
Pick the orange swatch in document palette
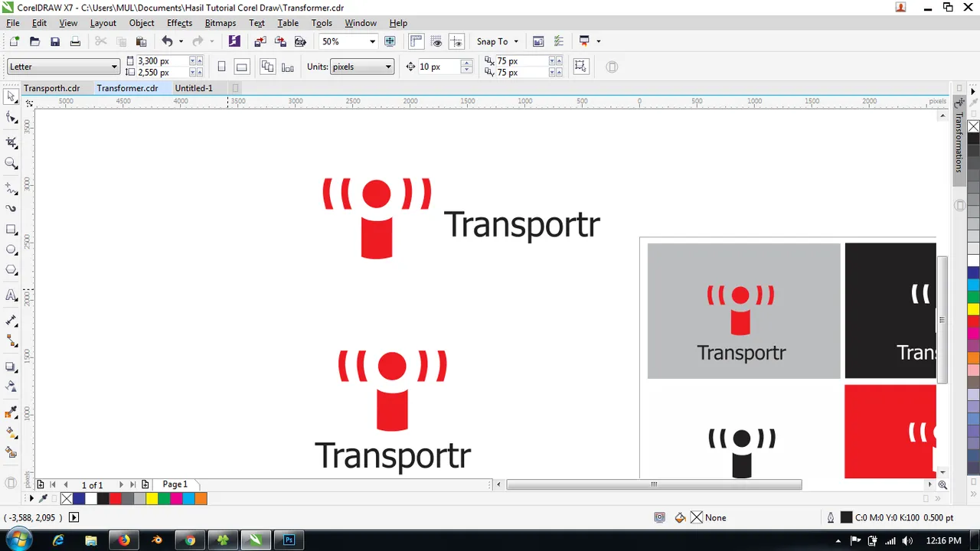tap(201, 499)
